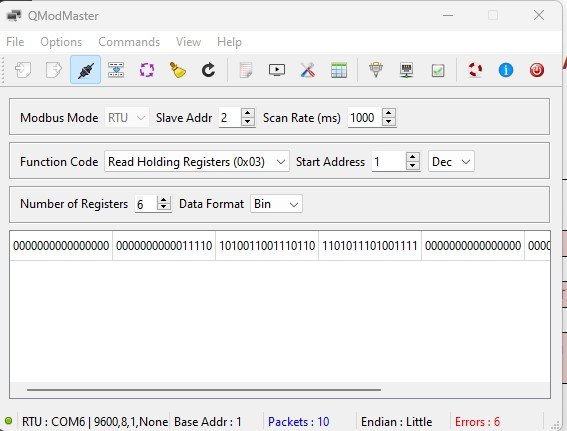Increase Slave Addr with up arrow

coord(248,112)
